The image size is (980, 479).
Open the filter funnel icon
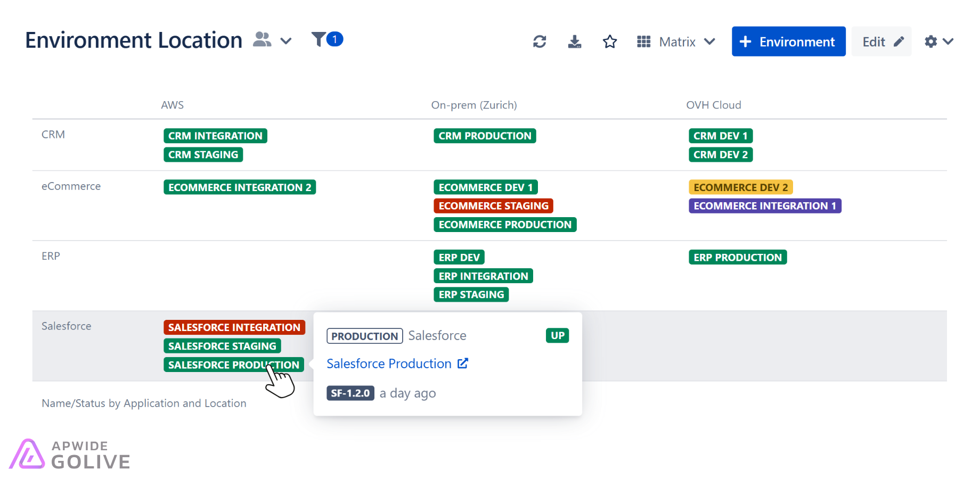318,39
